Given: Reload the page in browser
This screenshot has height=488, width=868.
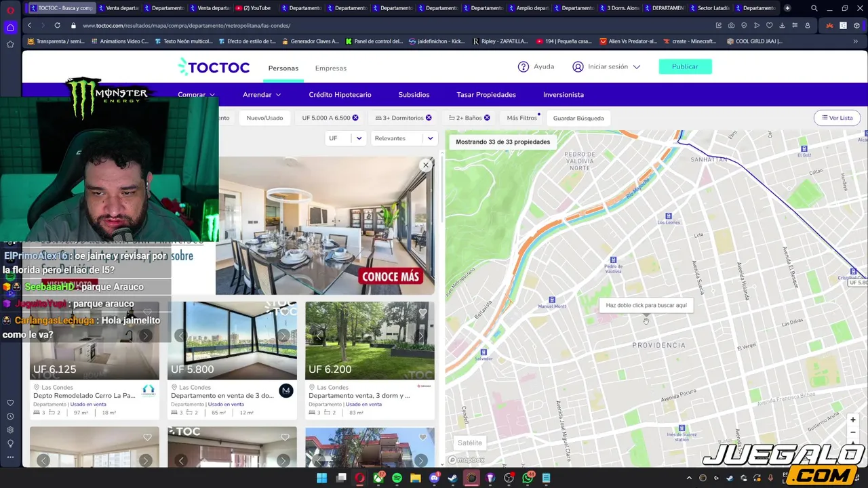Looking at the screenshot, I should click(57, 25).
